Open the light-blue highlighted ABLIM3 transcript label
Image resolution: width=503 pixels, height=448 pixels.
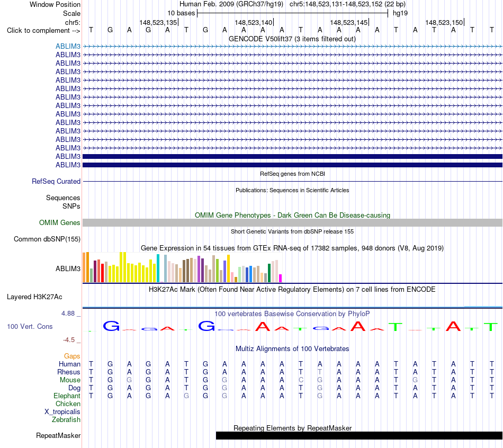click(68, 46)
